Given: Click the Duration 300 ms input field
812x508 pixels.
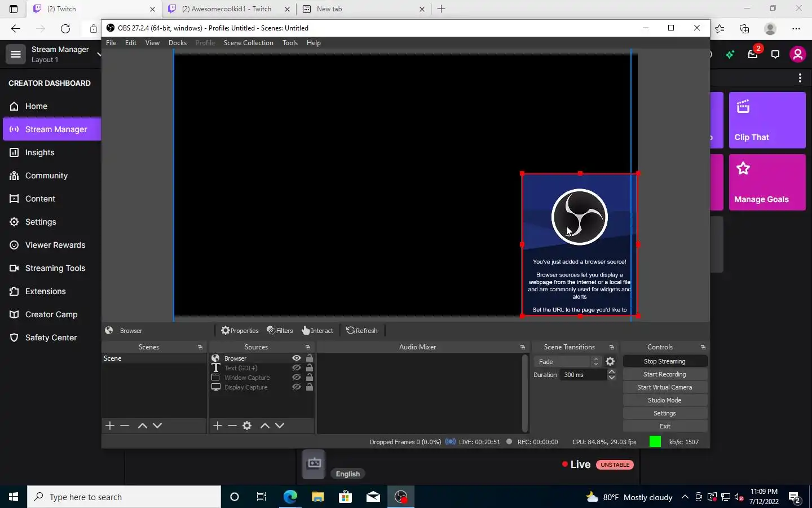Looking at the screenshot, I should coord(584,375).
